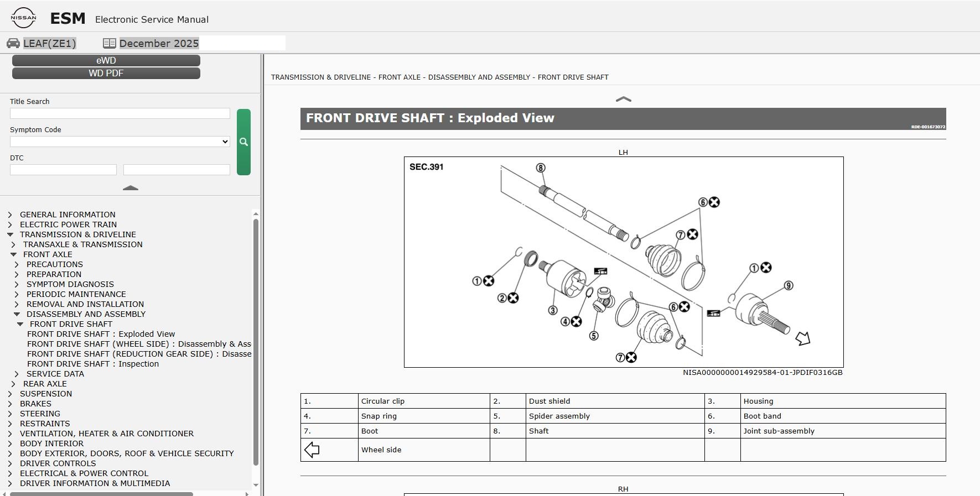Click the 'Joint sub-assembly' table cell

(x=843, y=431)
